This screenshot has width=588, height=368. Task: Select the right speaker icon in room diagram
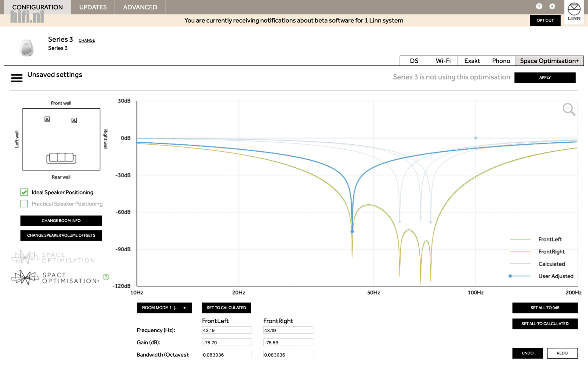point(74,120)
